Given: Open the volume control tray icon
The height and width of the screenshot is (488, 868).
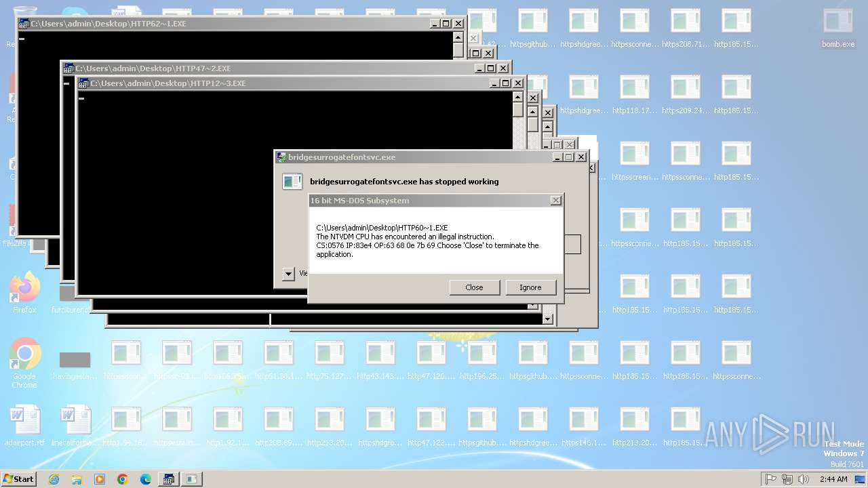Looking at the screenshot, I should 804,479.
